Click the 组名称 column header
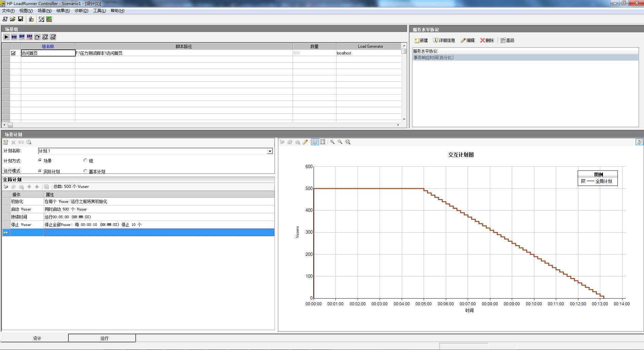The width and height of the screenshot is (644, 350). click(48, 46)
